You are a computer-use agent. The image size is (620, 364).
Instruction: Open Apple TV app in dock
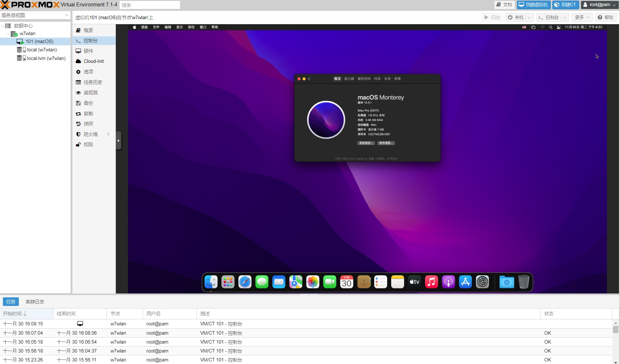[x=415, y=282]
